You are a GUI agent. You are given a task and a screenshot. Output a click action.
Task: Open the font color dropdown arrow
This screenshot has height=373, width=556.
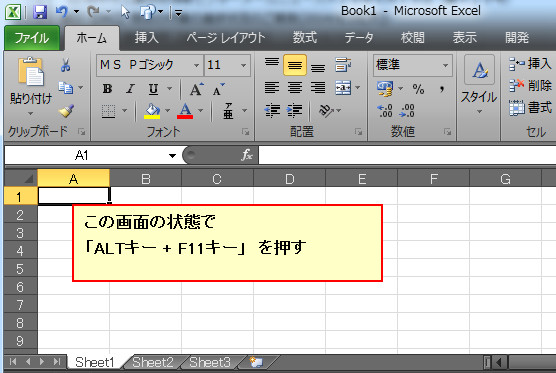pyautogui.click(x=200, y=111)
